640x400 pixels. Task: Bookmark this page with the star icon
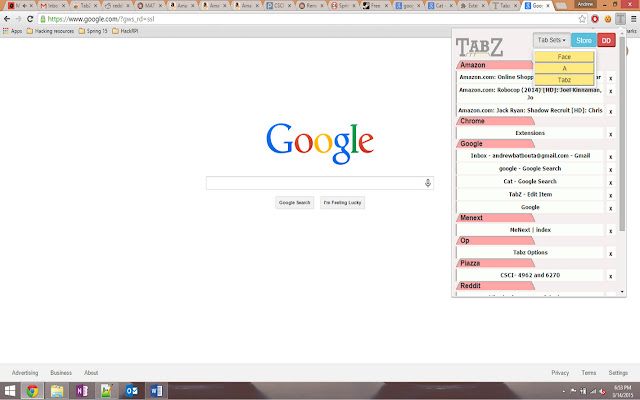pos(582,19)
